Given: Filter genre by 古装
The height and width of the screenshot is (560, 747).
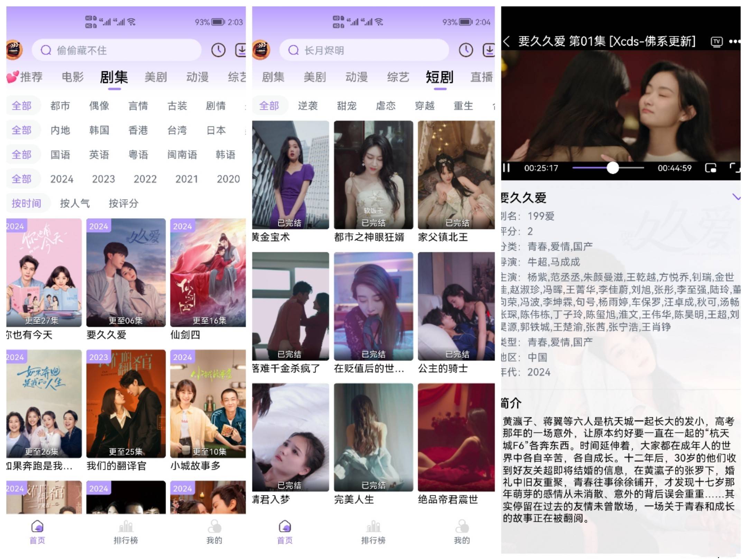Looking at the screenshot, I should click(x=177, y=106).
